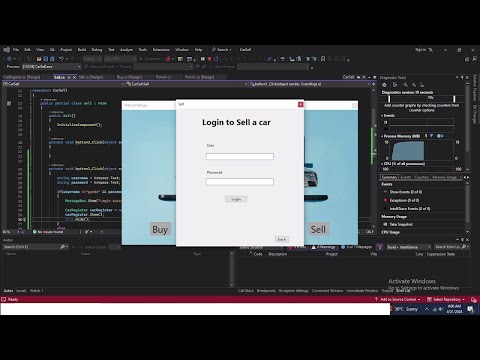Click the Password text field
Viewport: 480px width, 360px height.
(240, 182)
